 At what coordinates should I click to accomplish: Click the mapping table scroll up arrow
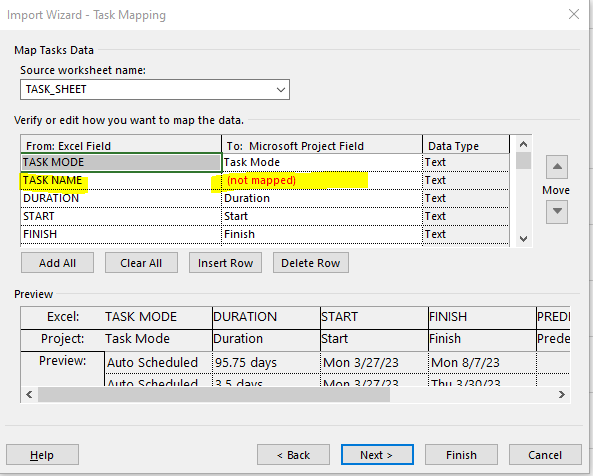pyautogui.click(x=523, y=144)
